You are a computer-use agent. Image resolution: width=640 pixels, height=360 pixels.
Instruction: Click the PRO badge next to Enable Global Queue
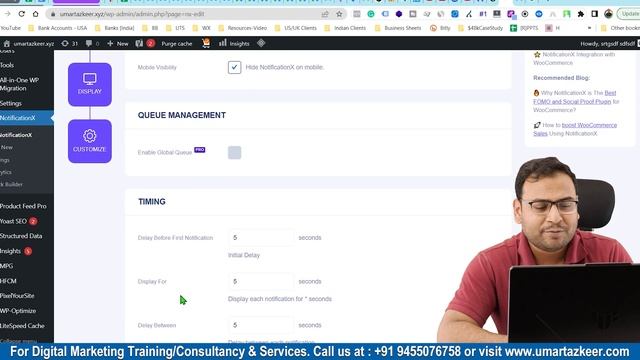pyautogui.click(x=200, y=150)
